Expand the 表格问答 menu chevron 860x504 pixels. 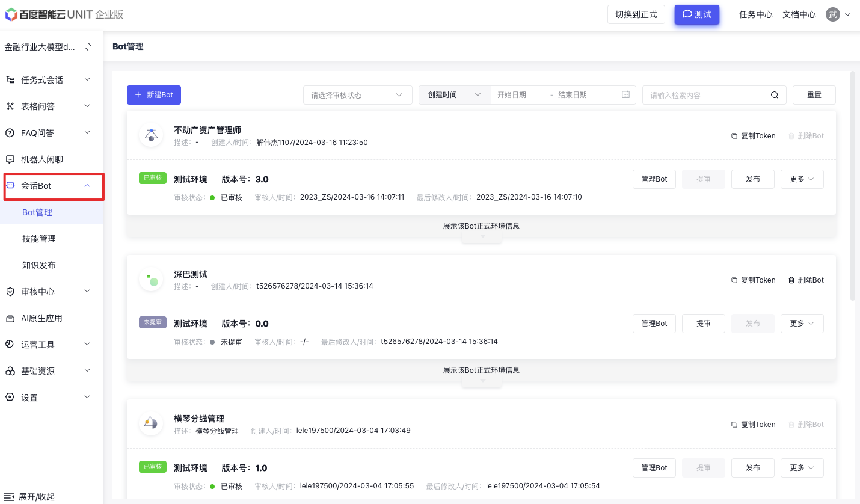87,106
